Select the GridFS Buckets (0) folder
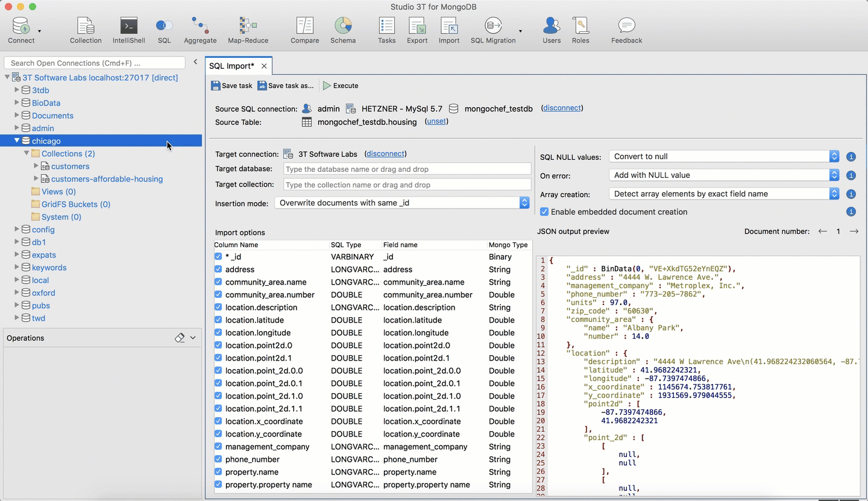Viewport: 868px width, 501px height. pyautogui.click(x=76, y=204)
